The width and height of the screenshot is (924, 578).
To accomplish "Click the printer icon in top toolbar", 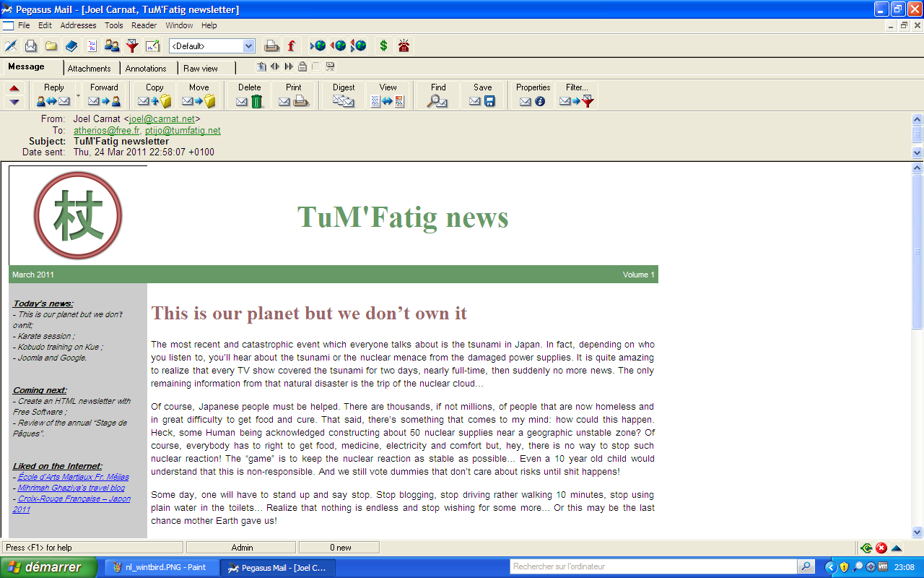I will pos(271,46).
